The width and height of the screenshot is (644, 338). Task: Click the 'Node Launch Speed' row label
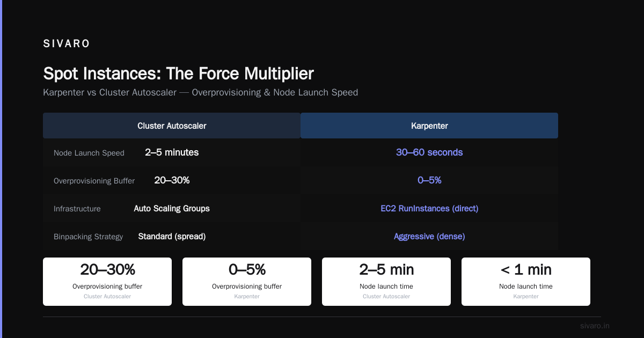[x=89, y=153]
